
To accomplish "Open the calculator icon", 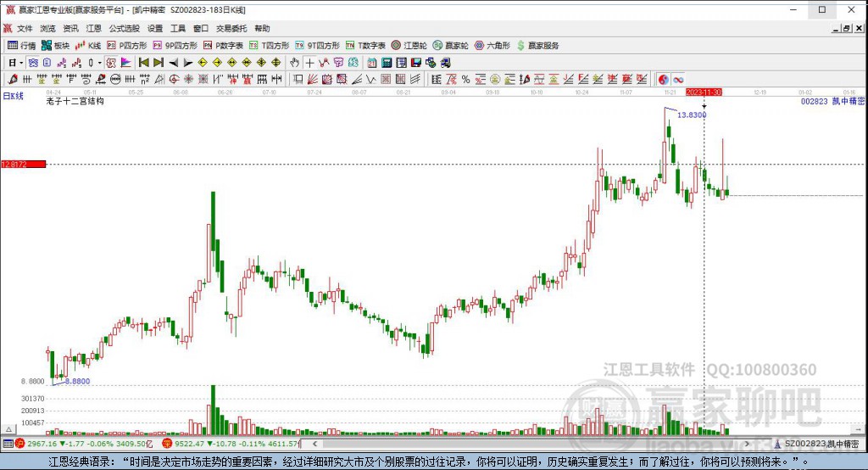I will 387,63.
